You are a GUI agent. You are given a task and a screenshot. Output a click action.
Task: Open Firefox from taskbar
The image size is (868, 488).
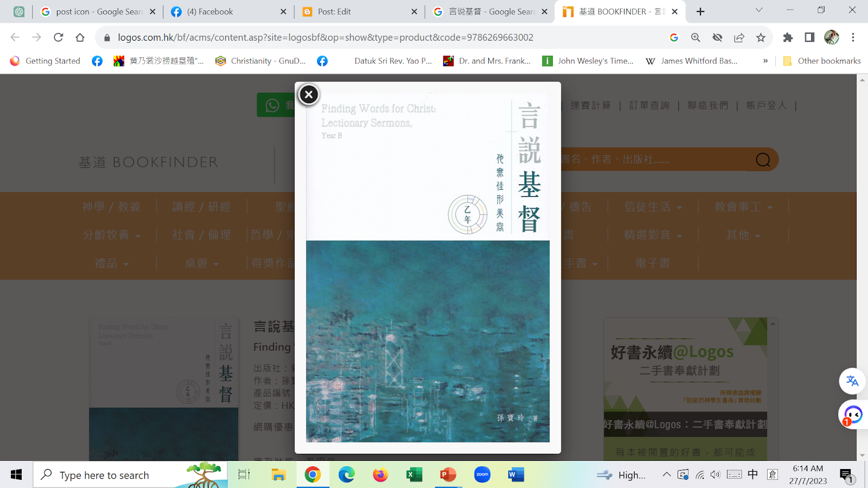(x=380, y=475)
